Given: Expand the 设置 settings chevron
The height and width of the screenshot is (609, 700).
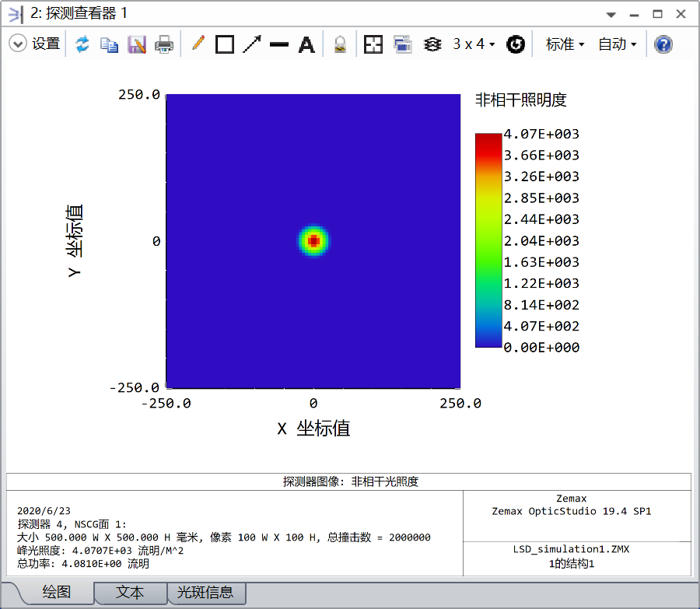Looking at the screenshot, I should pyautogui.click(x=18, y=44).
